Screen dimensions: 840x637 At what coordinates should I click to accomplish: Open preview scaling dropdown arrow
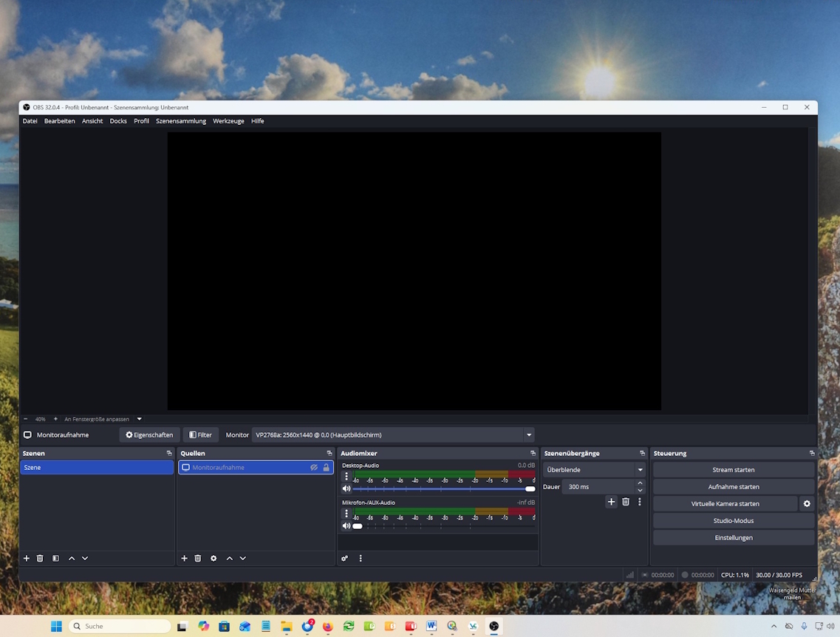pos(140,419)
